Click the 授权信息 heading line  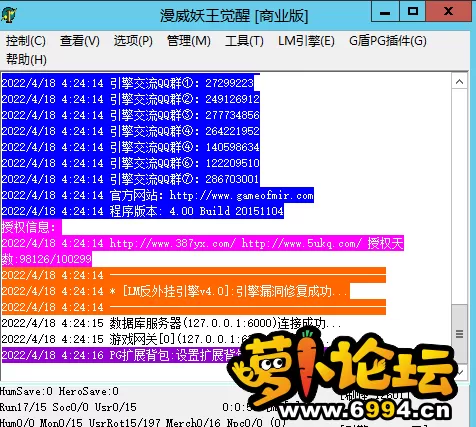click(x=32, y=227)
